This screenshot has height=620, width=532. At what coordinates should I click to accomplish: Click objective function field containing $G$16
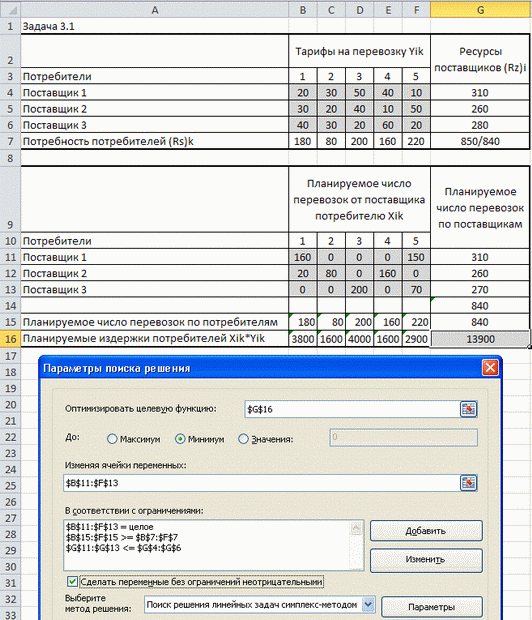[x=352, y=409]
